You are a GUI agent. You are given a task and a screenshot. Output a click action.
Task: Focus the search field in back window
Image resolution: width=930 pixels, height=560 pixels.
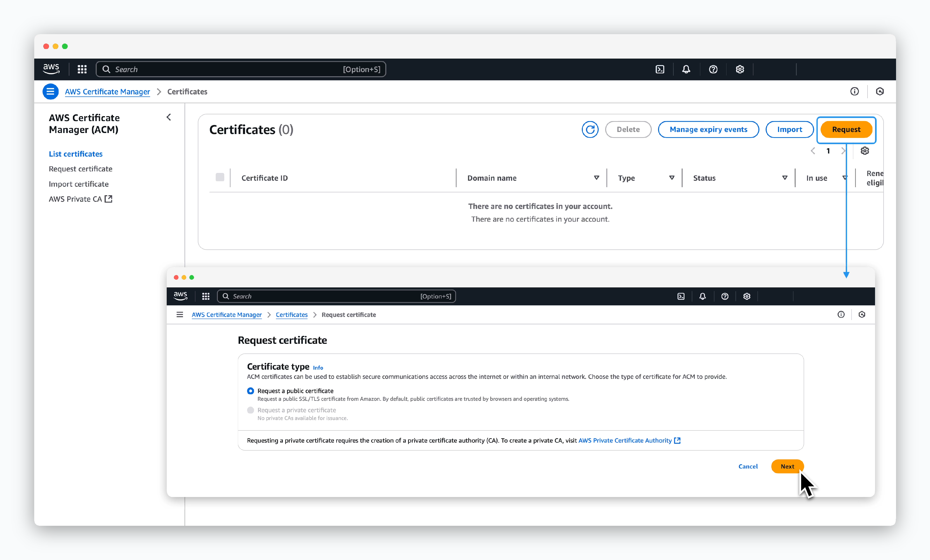pos(241,69)
